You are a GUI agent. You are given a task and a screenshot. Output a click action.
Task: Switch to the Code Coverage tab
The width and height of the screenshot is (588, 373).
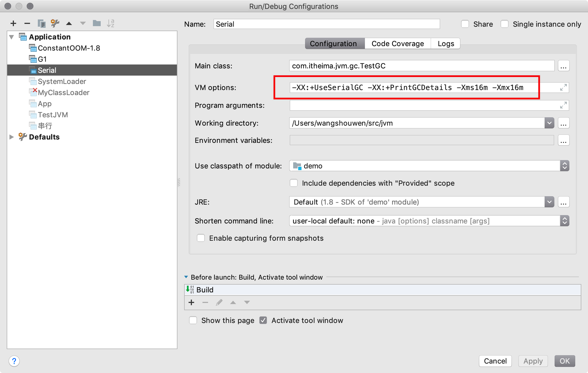397,44
